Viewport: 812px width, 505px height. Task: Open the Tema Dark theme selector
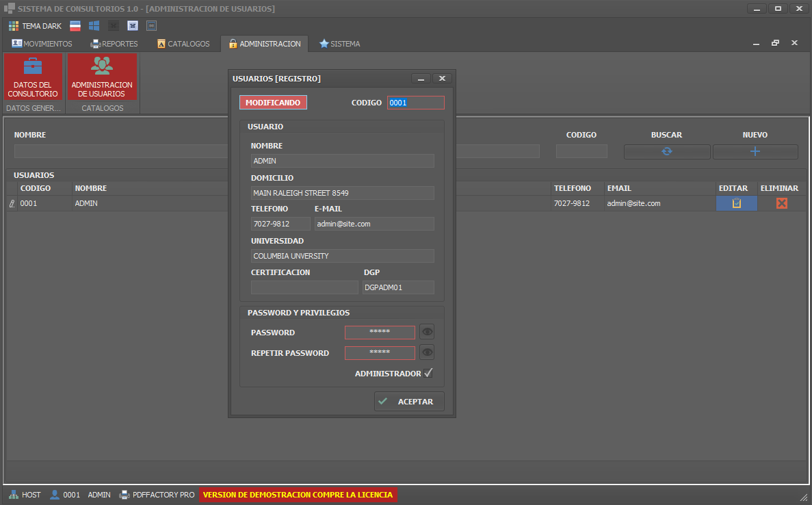35,26
